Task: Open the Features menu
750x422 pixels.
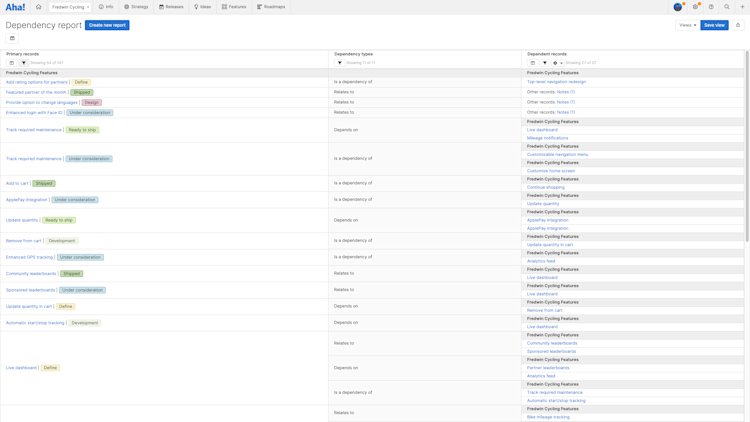Action: pyautogui.click(x=234, y=7)
